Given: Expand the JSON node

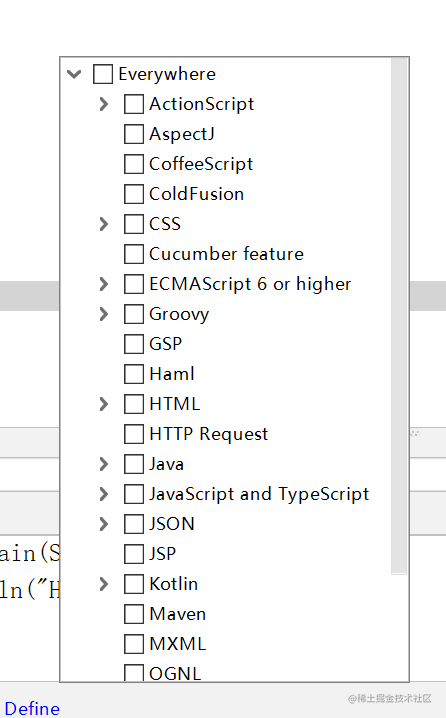Looking at the screenshot, I should point(104,524).
